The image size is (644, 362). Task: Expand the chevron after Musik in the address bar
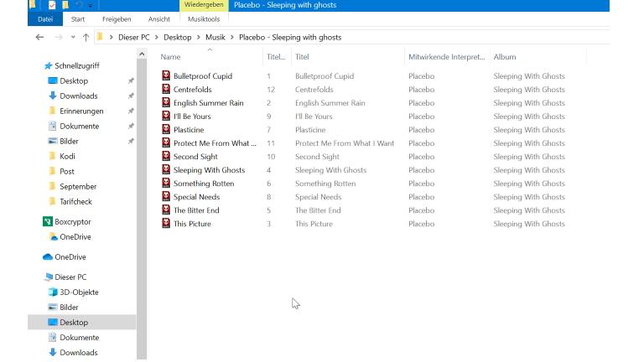tap(232, 38)
